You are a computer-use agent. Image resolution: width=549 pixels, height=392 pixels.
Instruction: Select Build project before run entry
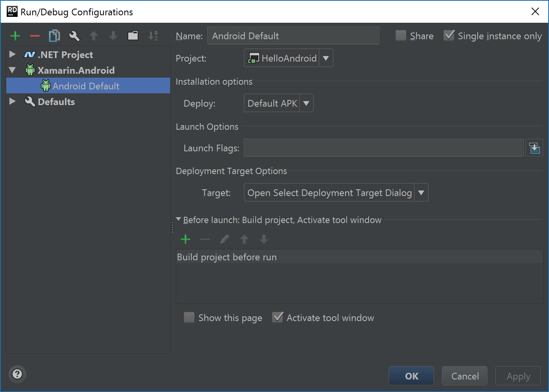point(360,257)
